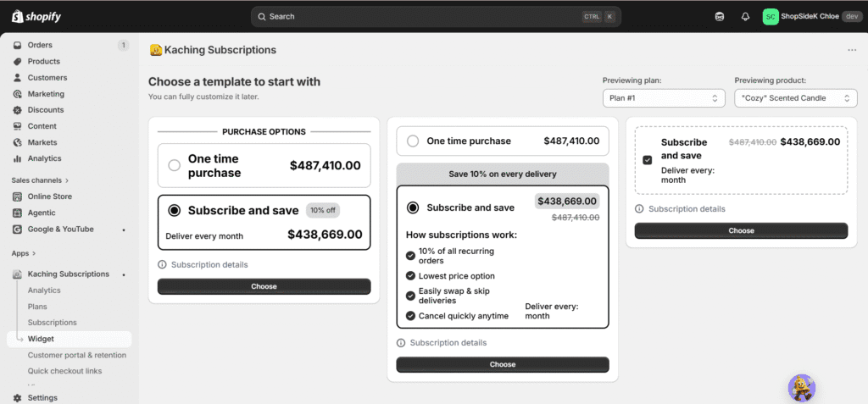Click the Markets globe icon
Image resolution: width=868 pixels, height=404 pixels.
(x=17, y=142)
